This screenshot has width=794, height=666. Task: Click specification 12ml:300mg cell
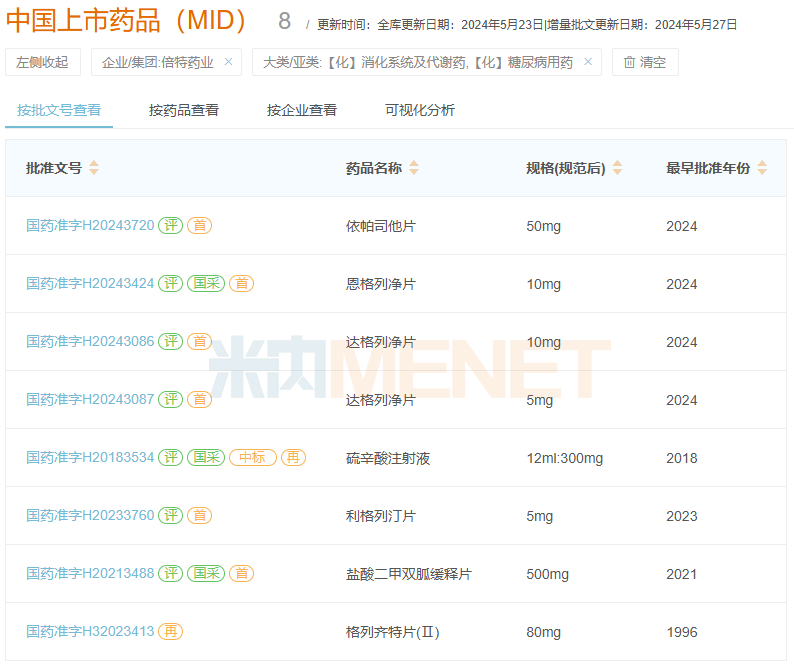pyautogui.click(x=565, y=458)
